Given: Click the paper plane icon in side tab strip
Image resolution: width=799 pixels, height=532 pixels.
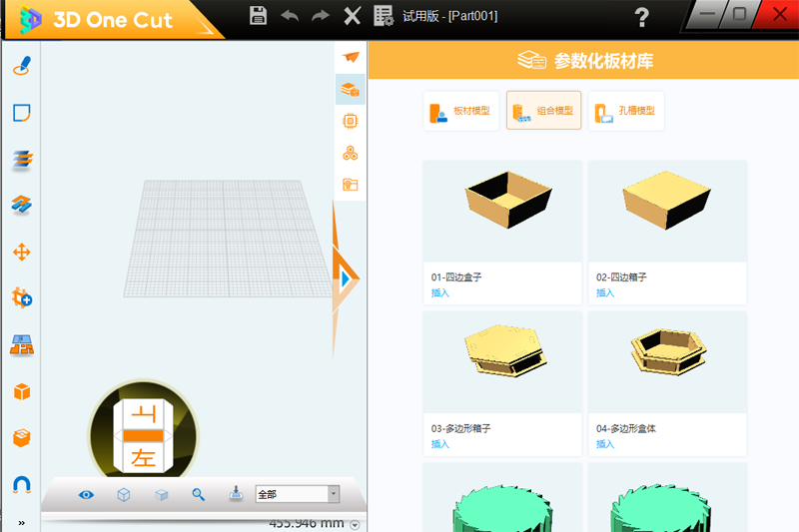Looking at the screenshot, I should click(351, 57).
